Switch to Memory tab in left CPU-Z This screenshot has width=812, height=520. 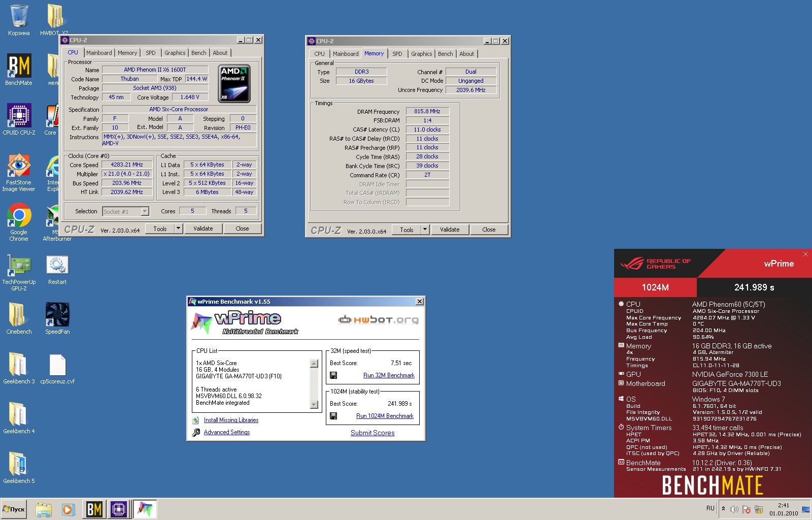127,53
